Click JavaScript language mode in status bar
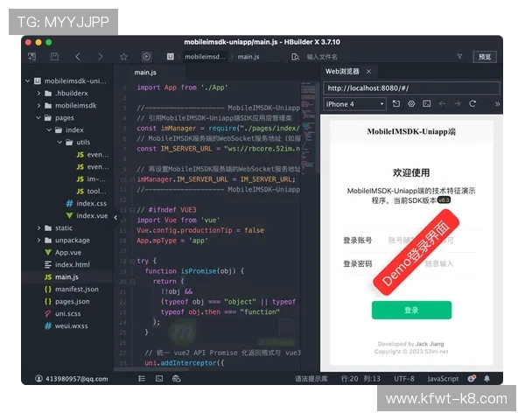This screenshot has height=420, width=525. pyautogui.click(x=443, y=379)
